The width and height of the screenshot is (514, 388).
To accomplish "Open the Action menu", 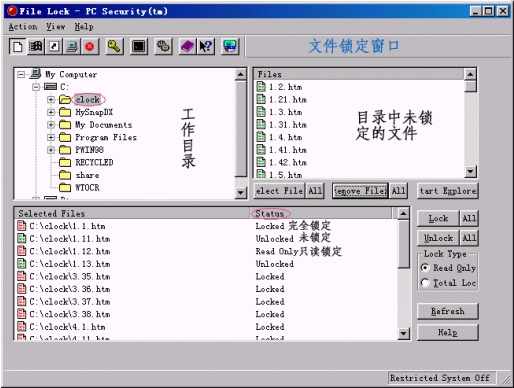I will click(x=23, y=26).
